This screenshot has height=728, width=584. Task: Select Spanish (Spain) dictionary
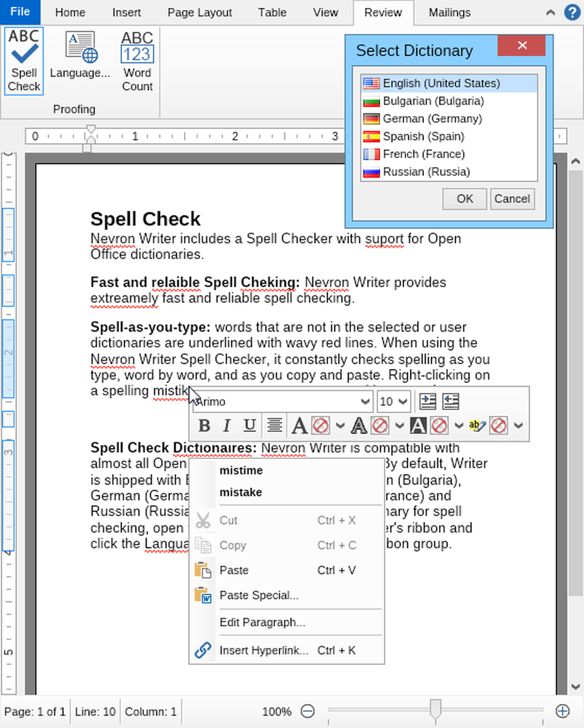[x=449, y=136]
